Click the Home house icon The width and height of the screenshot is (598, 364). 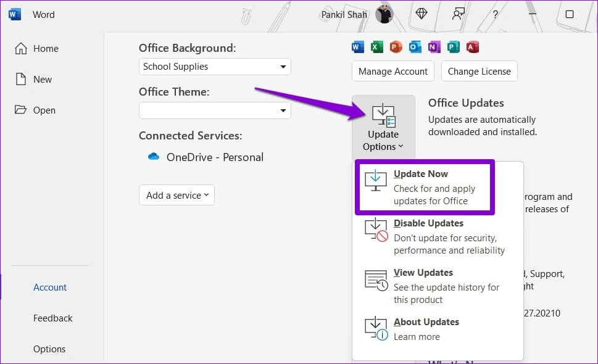(21, 48)
